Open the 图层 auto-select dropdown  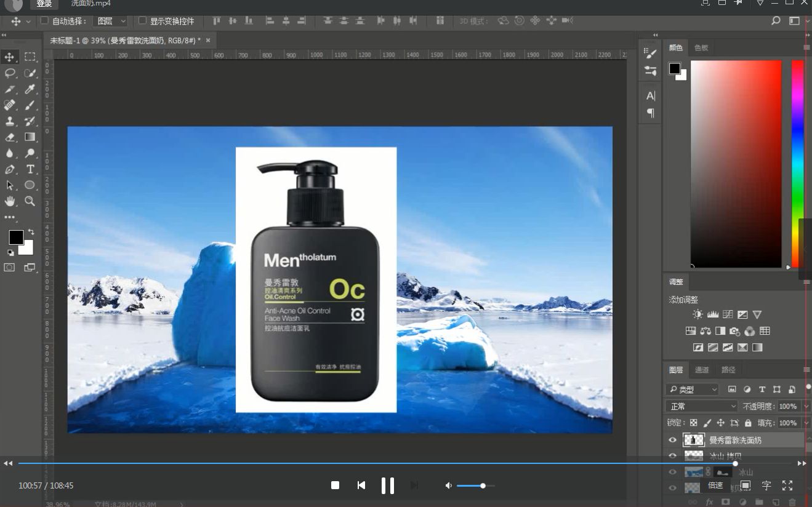111,21
